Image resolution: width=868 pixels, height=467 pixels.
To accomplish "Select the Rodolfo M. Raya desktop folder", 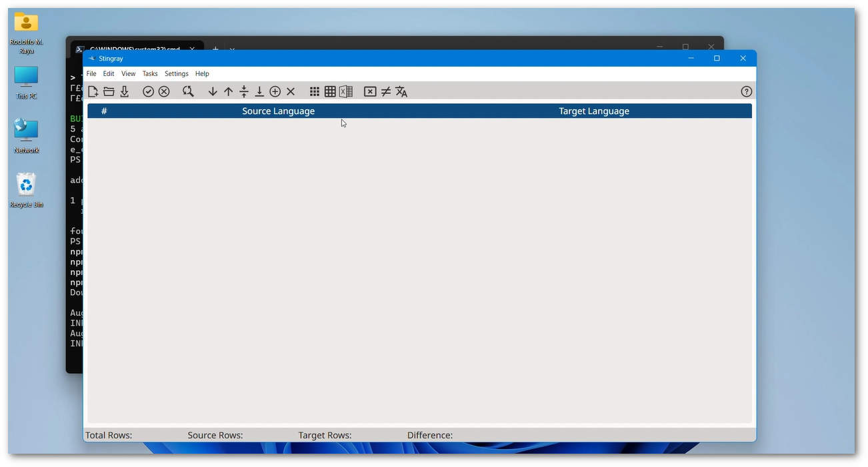I will point(26,33).
